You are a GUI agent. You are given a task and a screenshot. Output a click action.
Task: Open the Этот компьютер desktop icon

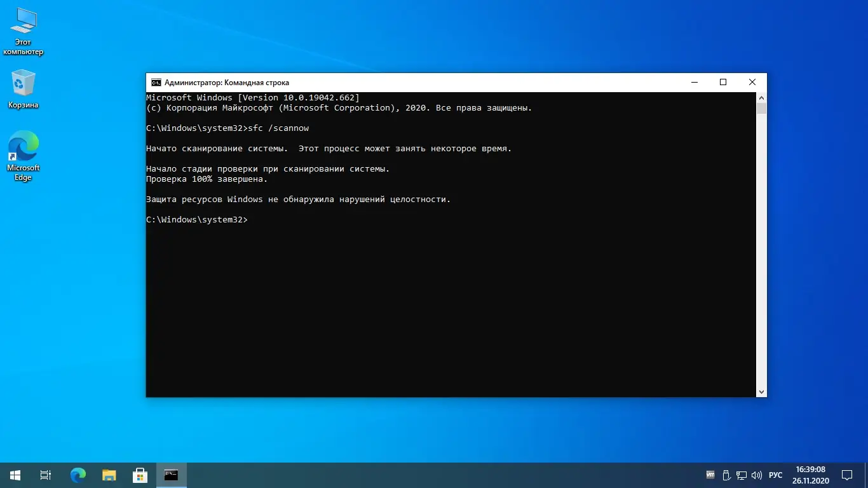click(x=24, y=32)
